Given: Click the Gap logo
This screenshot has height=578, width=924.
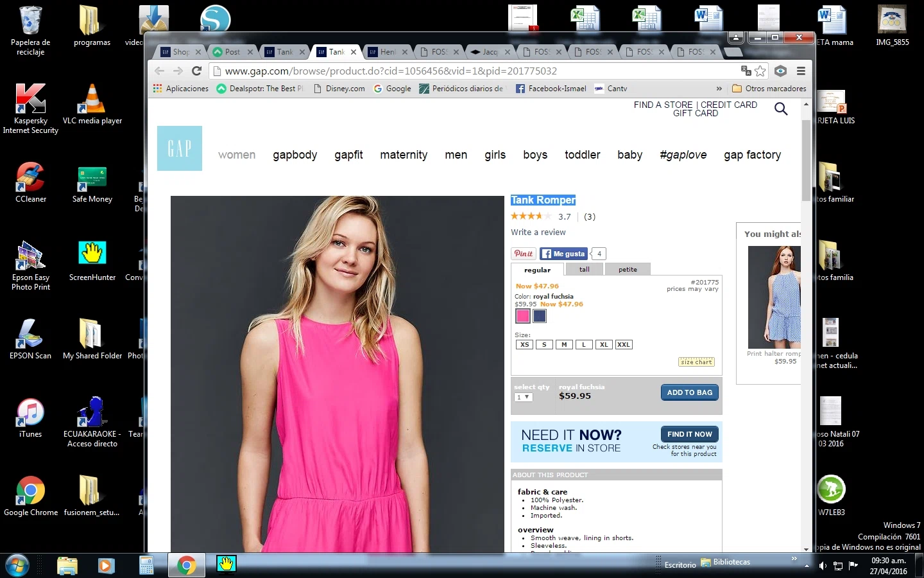Looking at the screenshot, I should coord(180,148).
